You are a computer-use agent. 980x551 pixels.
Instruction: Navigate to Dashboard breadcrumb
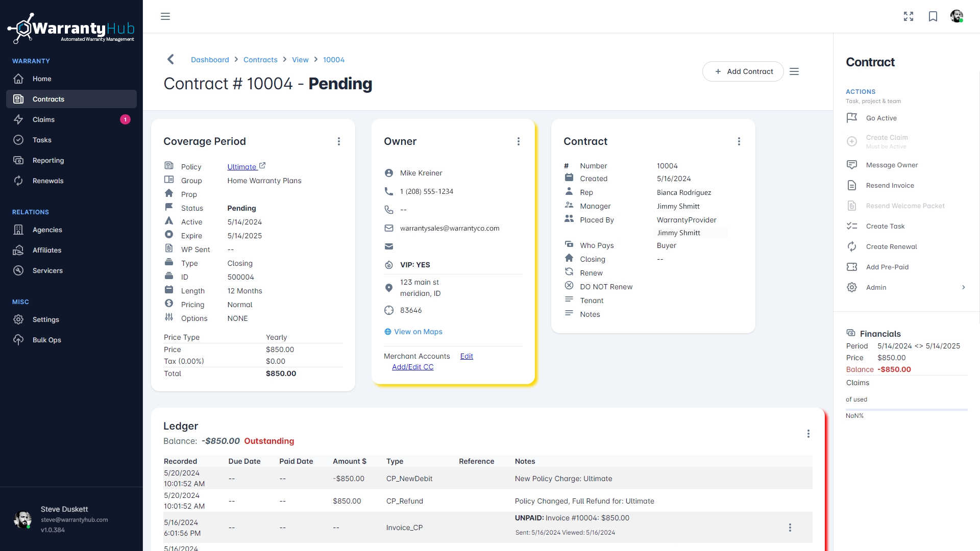coord(210,60)
